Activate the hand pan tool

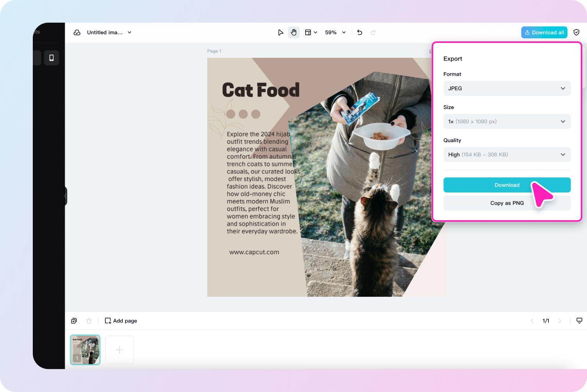click(294, 32)
